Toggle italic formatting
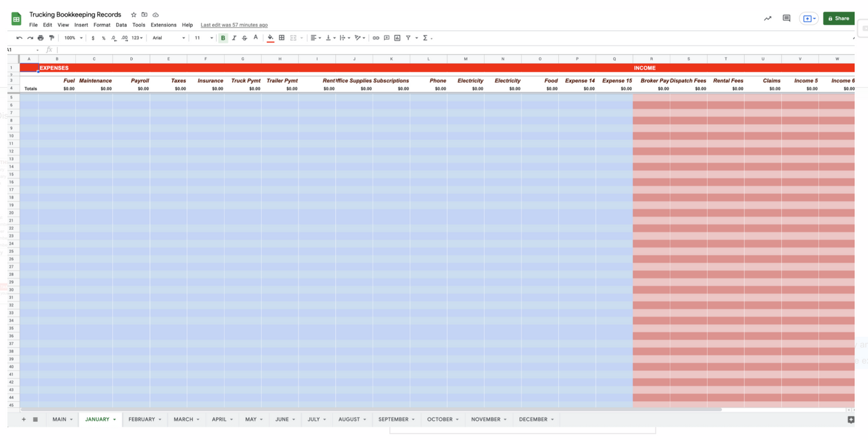This screenshot has height=440, width=868. pos(234,38)
